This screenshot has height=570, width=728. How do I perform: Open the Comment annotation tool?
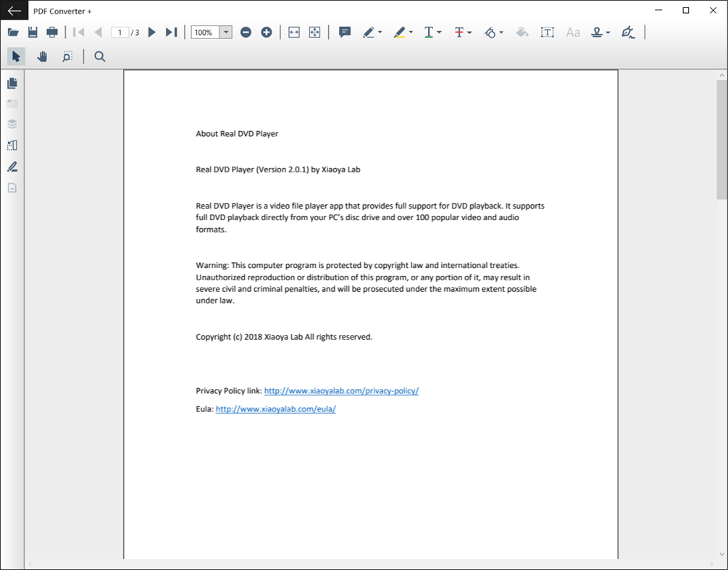click(344, 32)
